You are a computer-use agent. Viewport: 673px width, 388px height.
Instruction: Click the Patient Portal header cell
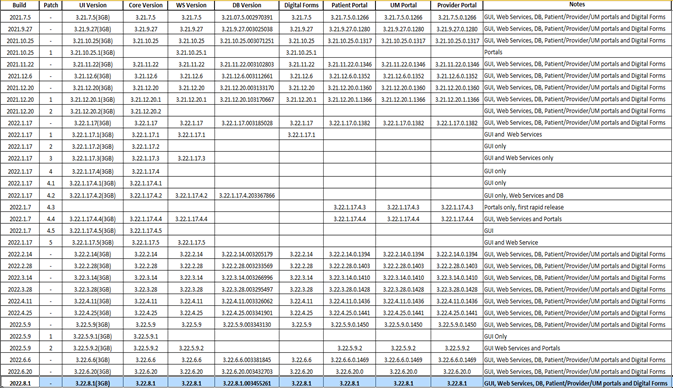[x=349, y=6]
